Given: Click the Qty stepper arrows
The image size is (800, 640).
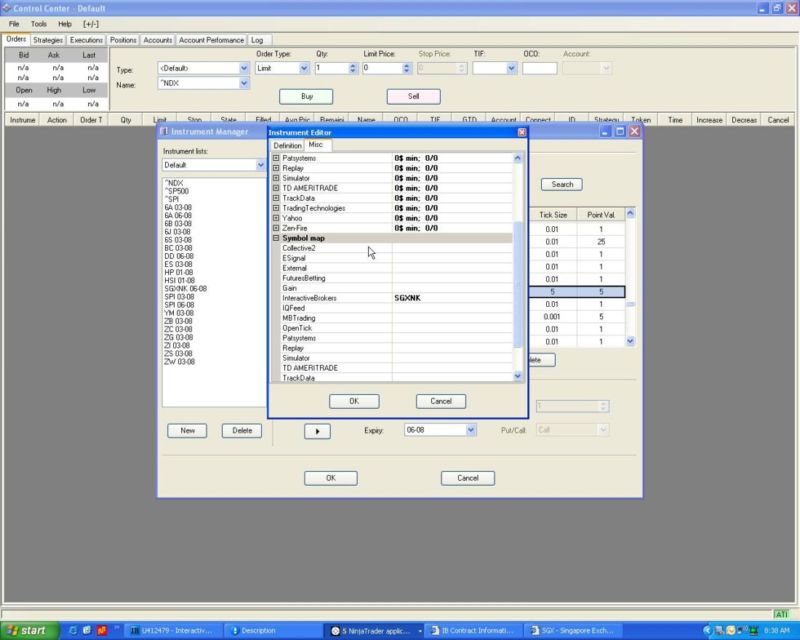Looking at the screenshot, I should pos(353,68).
